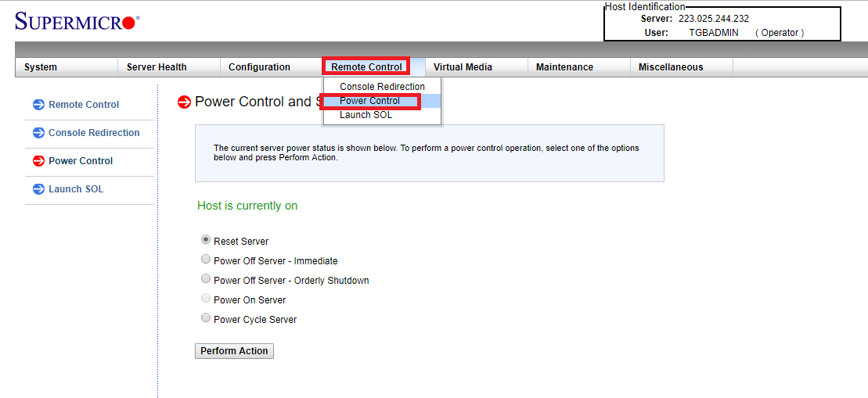This screenshot has width=868, height=398.
Task: Click the Perform Action button
Action: (234, 351)
